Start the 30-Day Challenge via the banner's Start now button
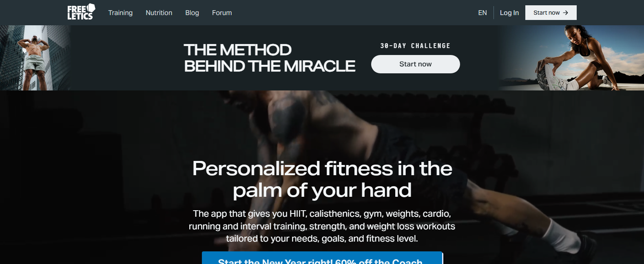644x264 pixels. 416,64
